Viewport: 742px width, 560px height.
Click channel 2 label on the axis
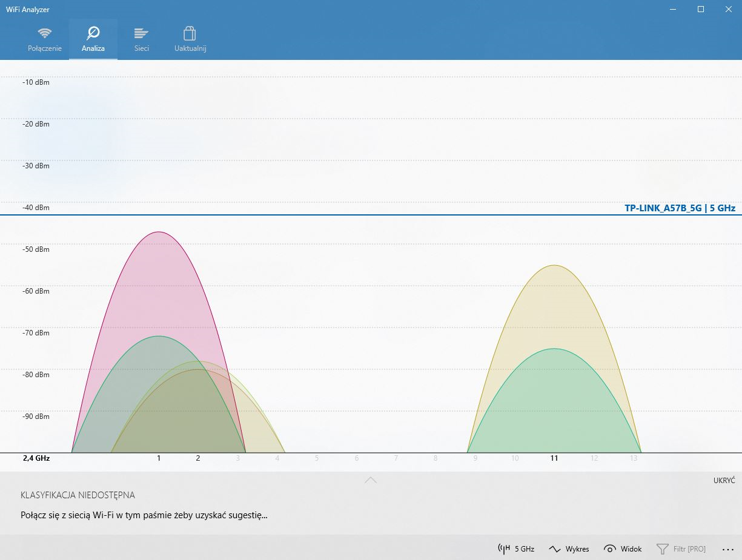pos(198,458)
